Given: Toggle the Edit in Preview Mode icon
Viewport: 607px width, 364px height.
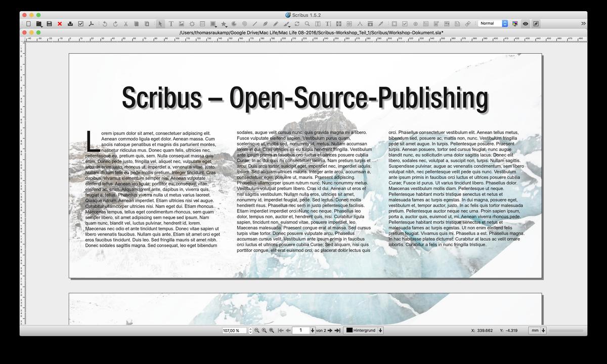Looking at the screenshot, I should [x=536, y=24].
